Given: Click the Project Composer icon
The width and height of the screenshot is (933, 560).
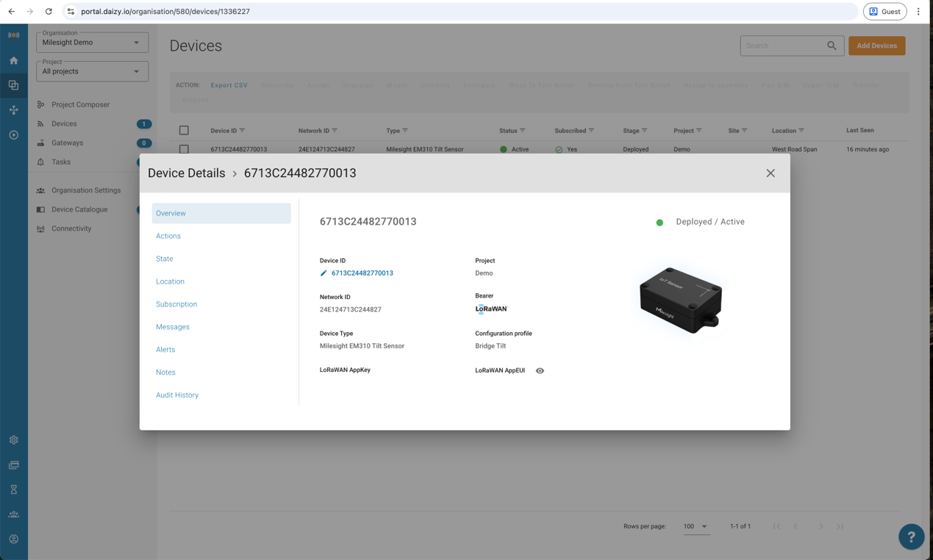Looking at the screenshot, I should 40,105.
